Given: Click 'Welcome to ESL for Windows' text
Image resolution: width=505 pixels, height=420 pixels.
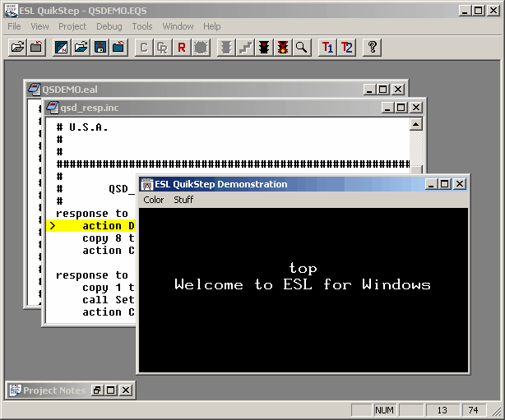Looking at the screenshot, I should (303, 284).
